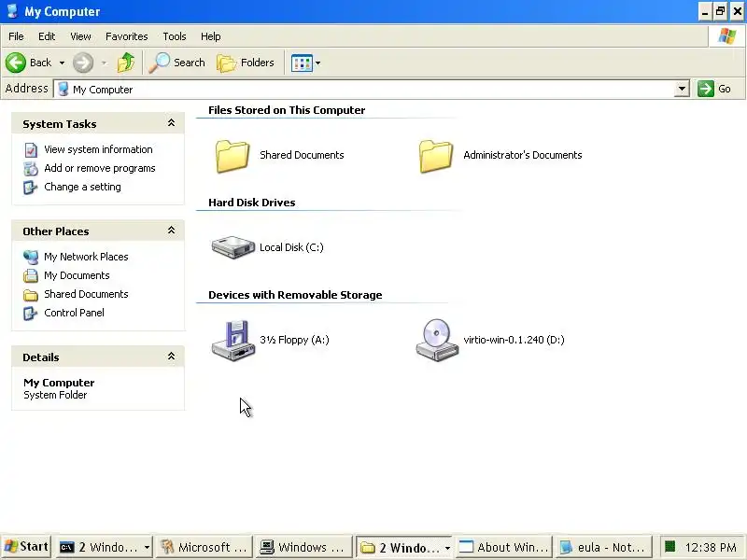Open My Documents link in sidebar
The height and width of the screenshot is (560, 747).
pyautogui.click(x=77, y=275)
